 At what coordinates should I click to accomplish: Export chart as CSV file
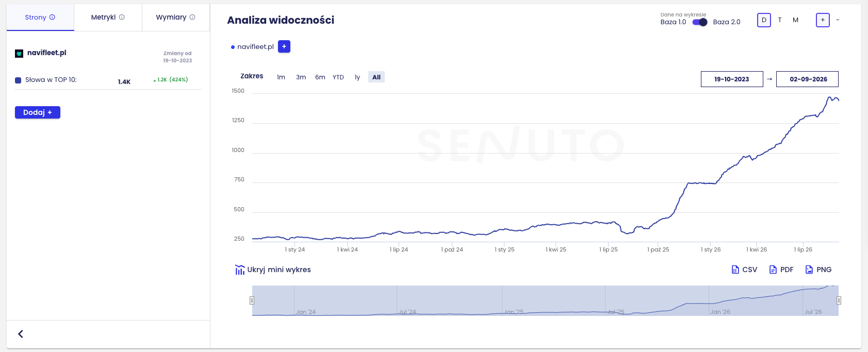(744, 270)
